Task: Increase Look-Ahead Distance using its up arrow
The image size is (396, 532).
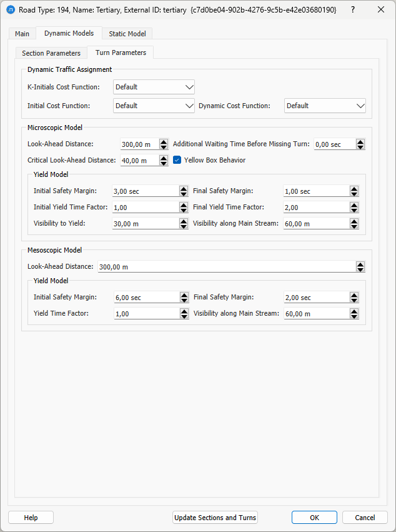Action: pos(163,141)
